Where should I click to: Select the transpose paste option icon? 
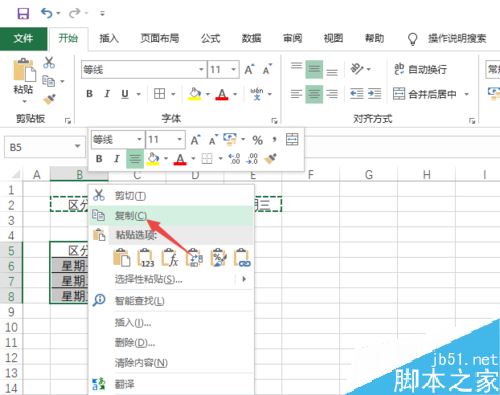click(194, 258)
